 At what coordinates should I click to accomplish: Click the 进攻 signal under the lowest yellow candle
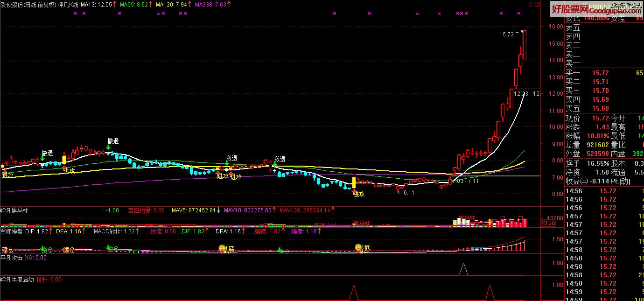tap(358, 194)
